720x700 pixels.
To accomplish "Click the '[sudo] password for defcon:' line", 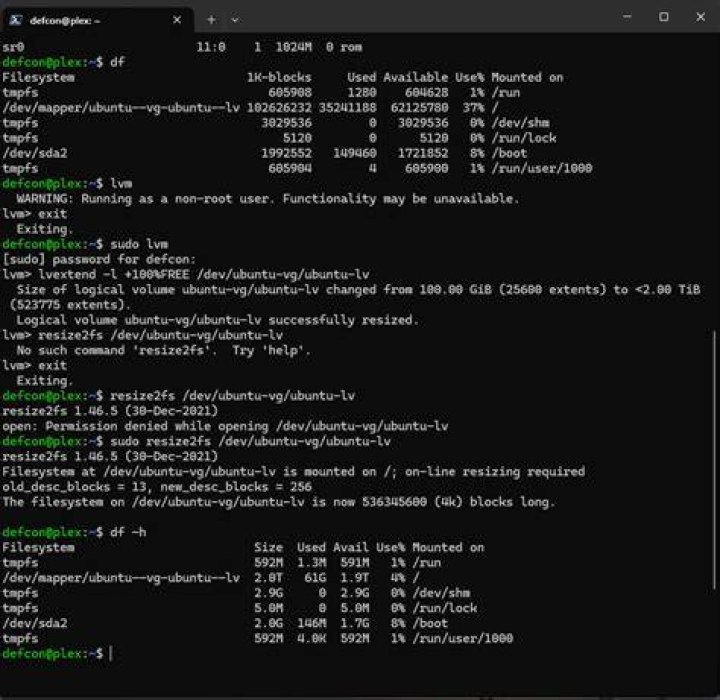I will coord(99,260).
